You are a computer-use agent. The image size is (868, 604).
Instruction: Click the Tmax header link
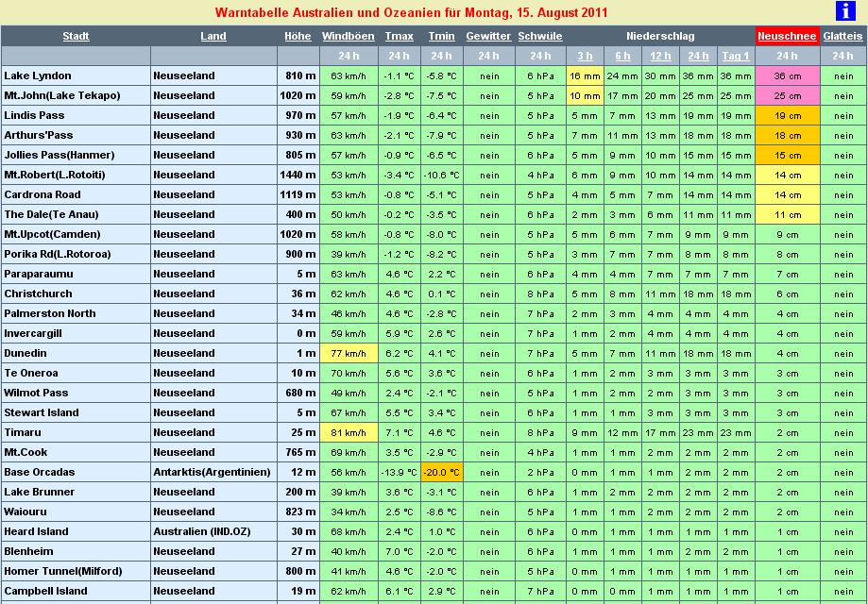(400, 36)
